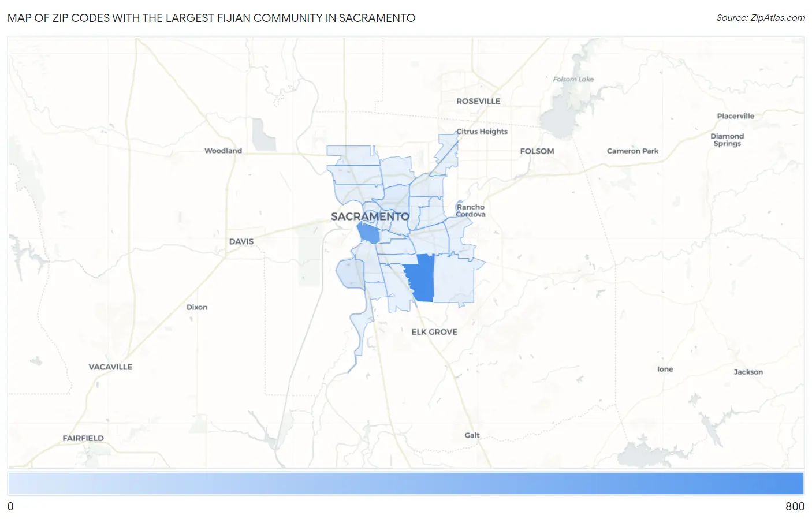Click the legend maximum value 800
The width and height of the screenshot is (812, 519).
(x=795, y=506)
